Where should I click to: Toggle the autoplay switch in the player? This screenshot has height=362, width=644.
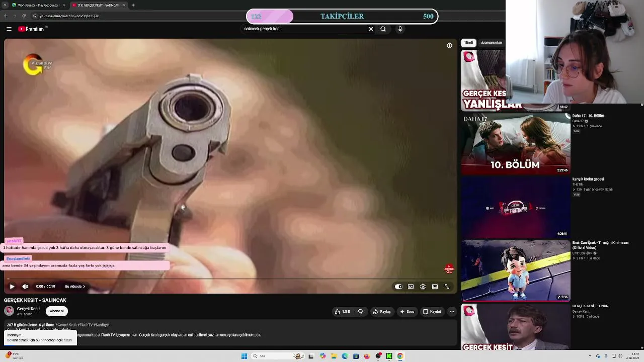398,287
